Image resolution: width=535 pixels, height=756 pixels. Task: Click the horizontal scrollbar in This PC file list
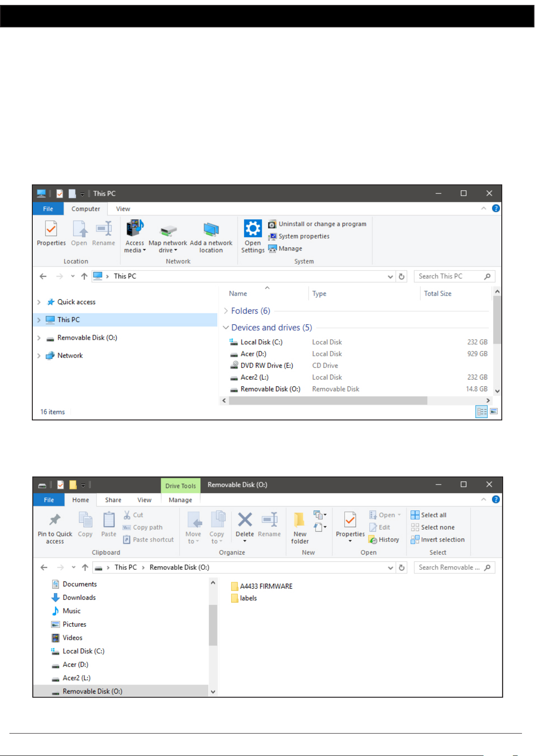coord(328,400)
